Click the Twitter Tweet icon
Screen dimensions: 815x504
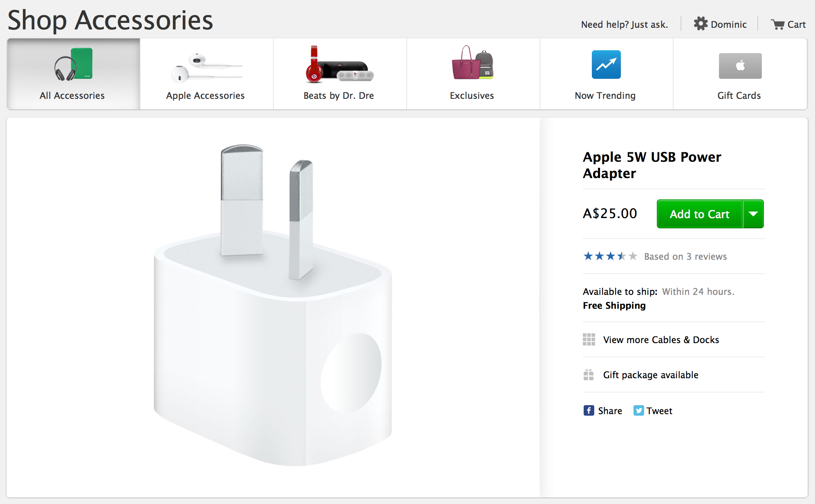point(638,411)
